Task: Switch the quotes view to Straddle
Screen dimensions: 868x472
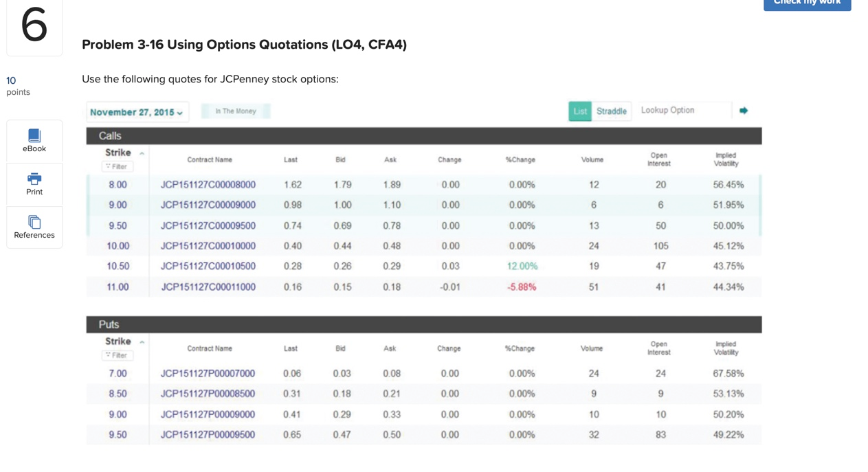Action: coord(612,111)
